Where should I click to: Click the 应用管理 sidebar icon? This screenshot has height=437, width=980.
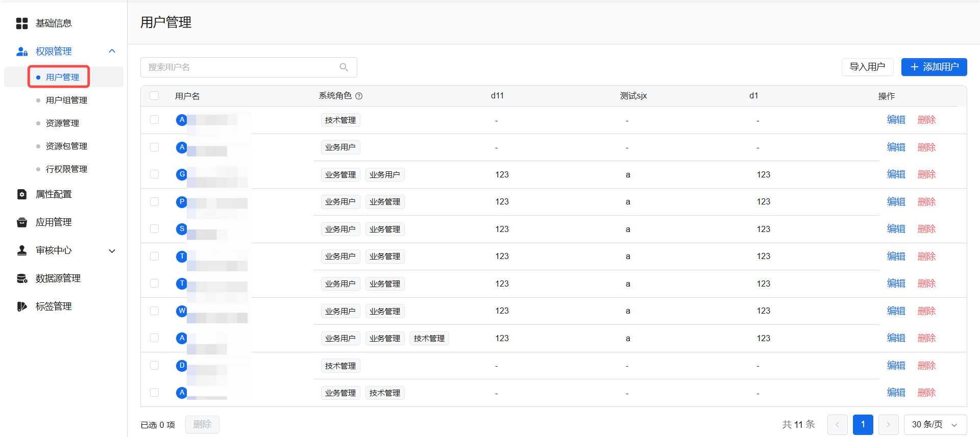point(22,222)
